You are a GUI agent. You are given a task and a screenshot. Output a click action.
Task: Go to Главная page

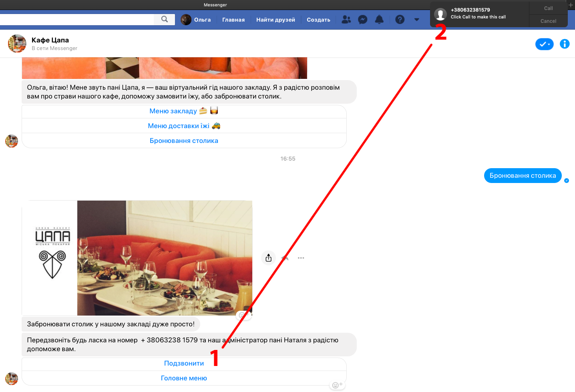coord(233,20)
